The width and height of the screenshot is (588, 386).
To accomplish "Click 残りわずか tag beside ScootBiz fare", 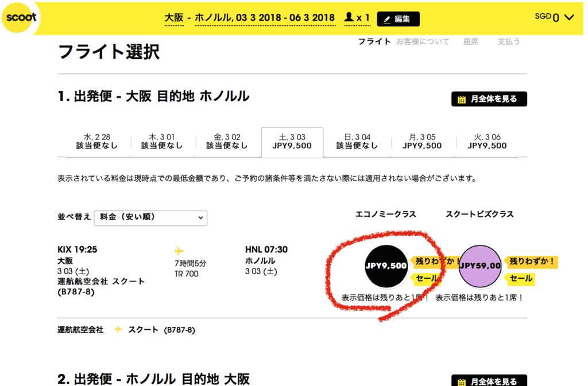I will (x=531, y=262).
